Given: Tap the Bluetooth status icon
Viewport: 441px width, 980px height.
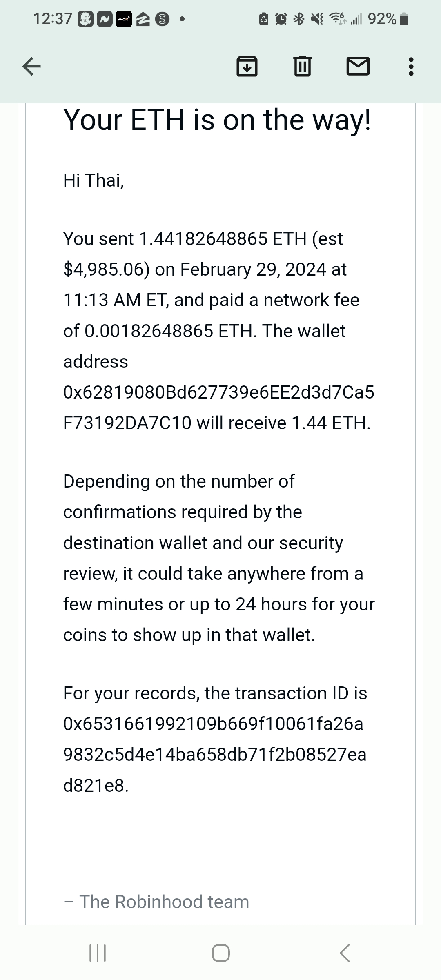Looking at the screenshot, I should (x=299, y=19).
